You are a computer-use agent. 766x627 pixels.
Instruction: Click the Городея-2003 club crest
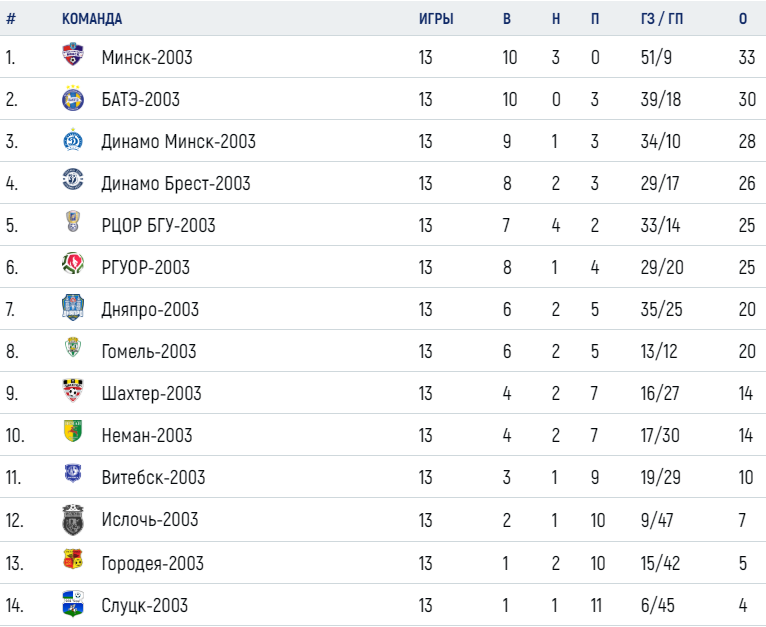coord(73,560)
